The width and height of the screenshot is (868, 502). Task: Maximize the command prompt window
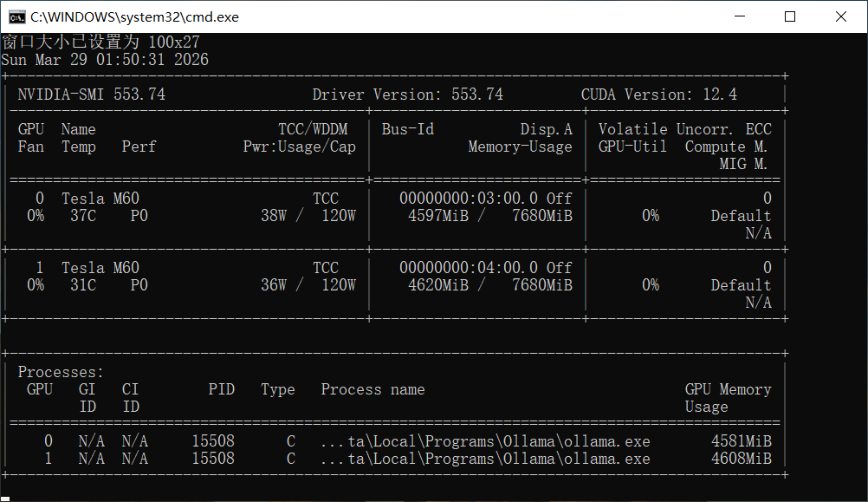tap(789, 16)
